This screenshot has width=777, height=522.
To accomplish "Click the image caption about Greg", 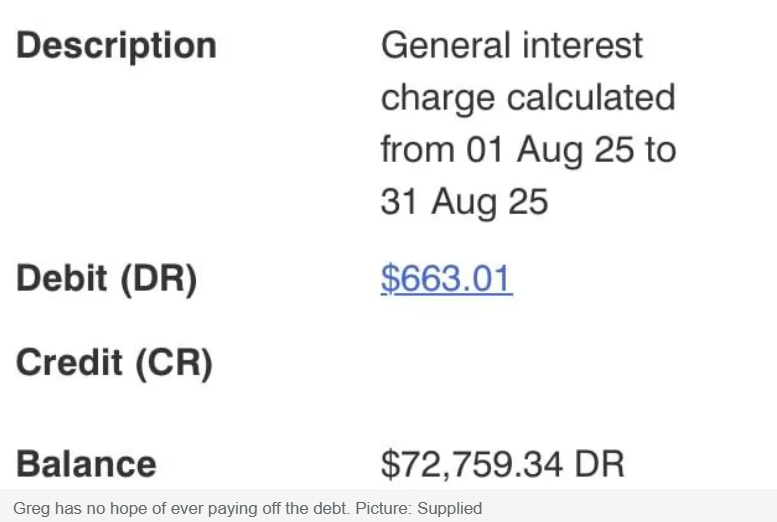I will pyautogui.click(x=248, y=508).
